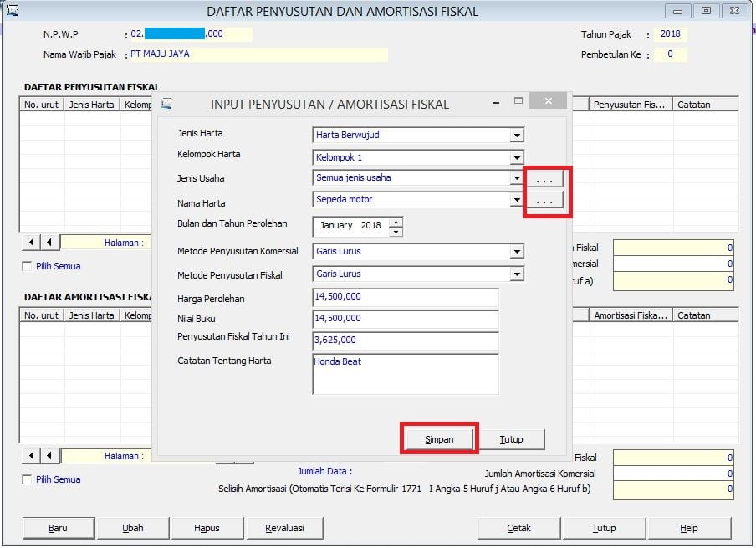The width and height of the screenshot is (756, 548).
Task: Tick Pilih Semua under Daftar Amortisasi Fiskal
Action: tap(28, 479)
